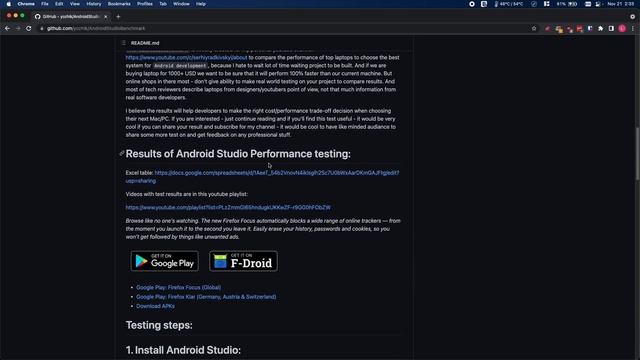640x360 pixels.
Task: Open the Help menu
Action: 201,4
